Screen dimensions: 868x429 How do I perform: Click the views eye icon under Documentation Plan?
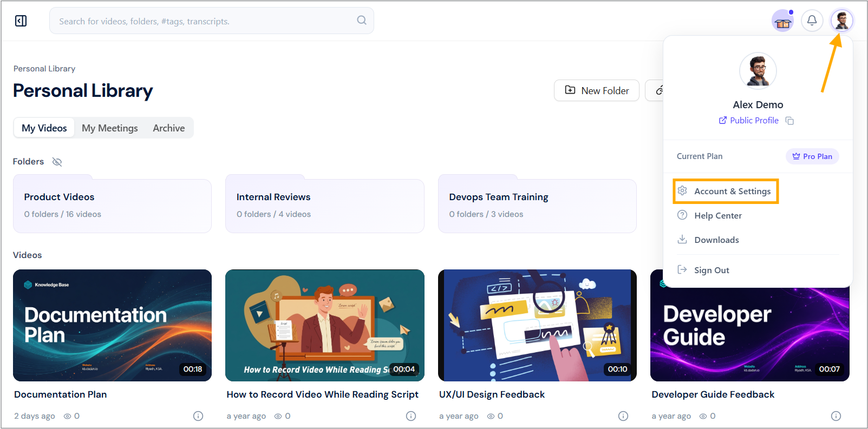point(68,416)
